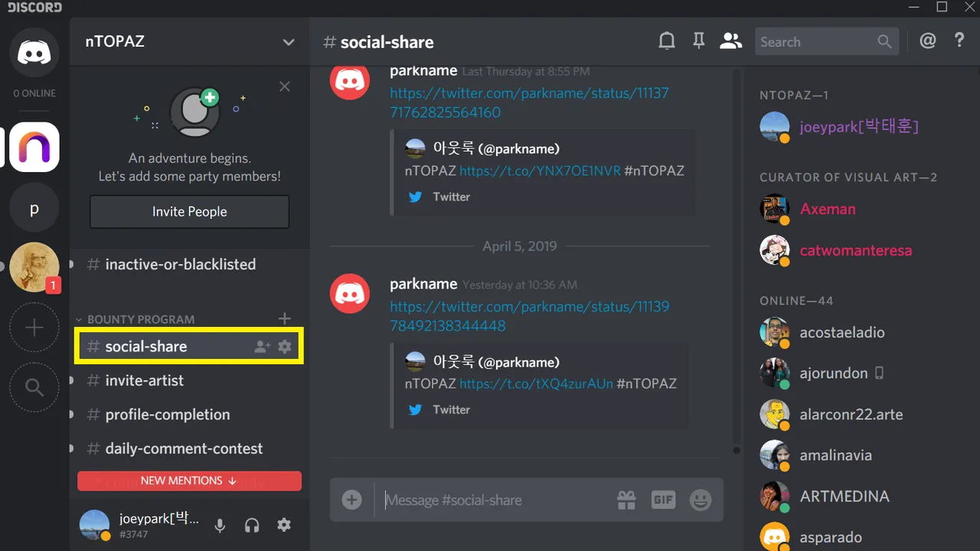Show pinned messages

pyautogui.click(x=698, y=41)
